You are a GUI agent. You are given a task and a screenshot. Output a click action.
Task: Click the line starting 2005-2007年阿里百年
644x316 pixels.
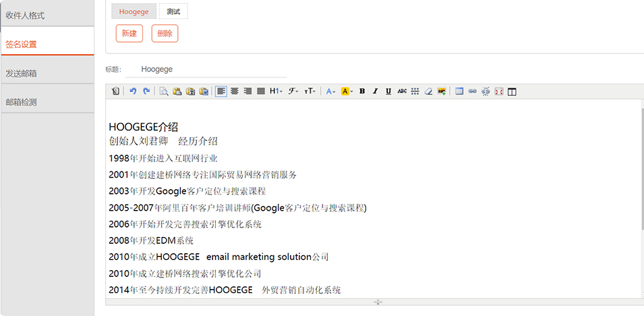point(237,208)
